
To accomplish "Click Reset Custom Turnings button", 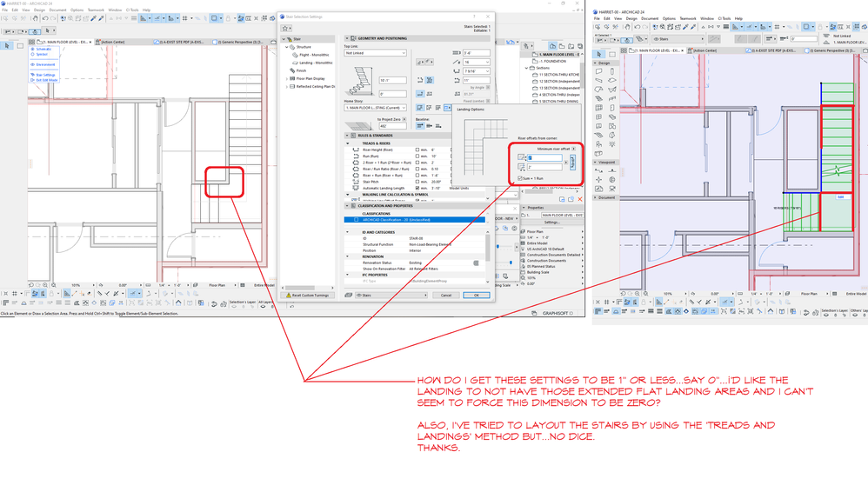I will 308,295.
